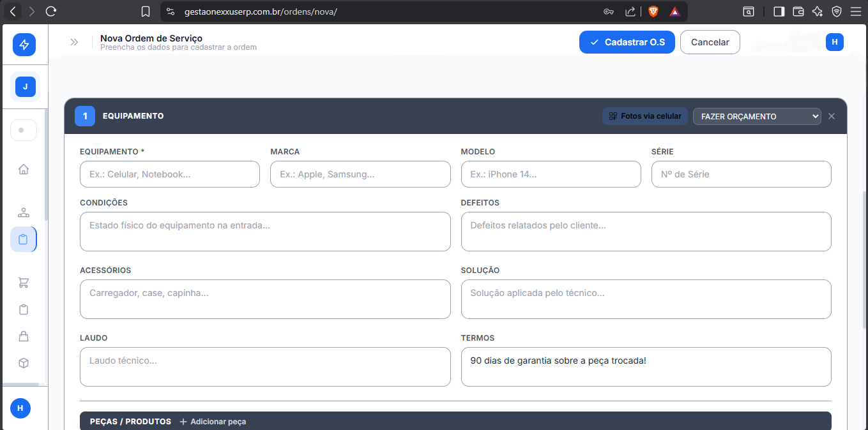
Task: Toggle the browser sidebar panel icon
Action: tap(779, 11)
